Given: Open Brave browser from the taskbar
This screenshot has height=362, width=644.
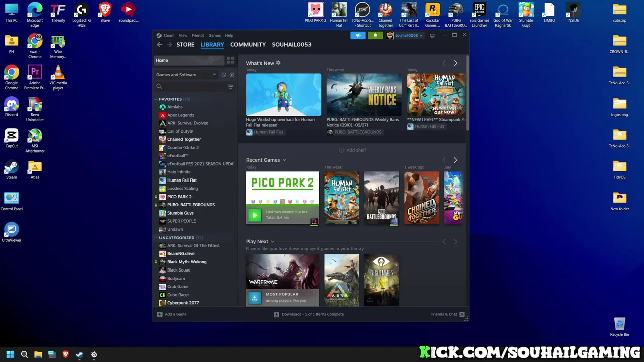Looking at the screenshot, I should coord(65,354).
